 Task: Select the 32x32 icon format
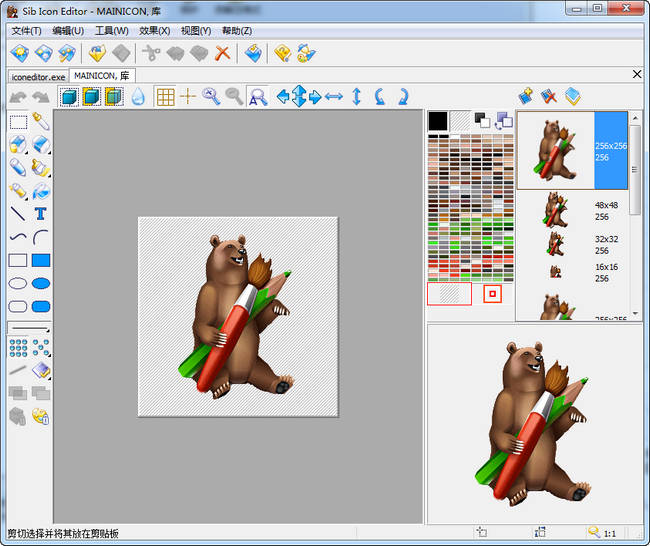[x=572, y=245]
